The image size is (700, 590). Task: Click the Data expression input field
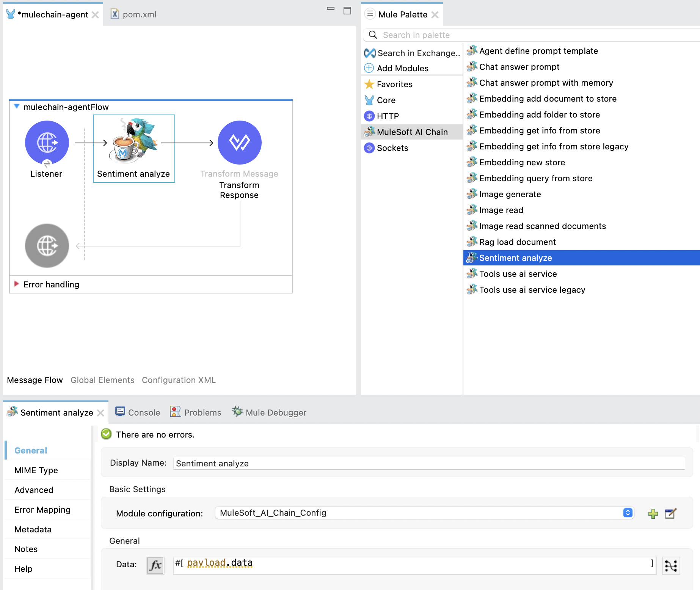[x=415, y=565]
